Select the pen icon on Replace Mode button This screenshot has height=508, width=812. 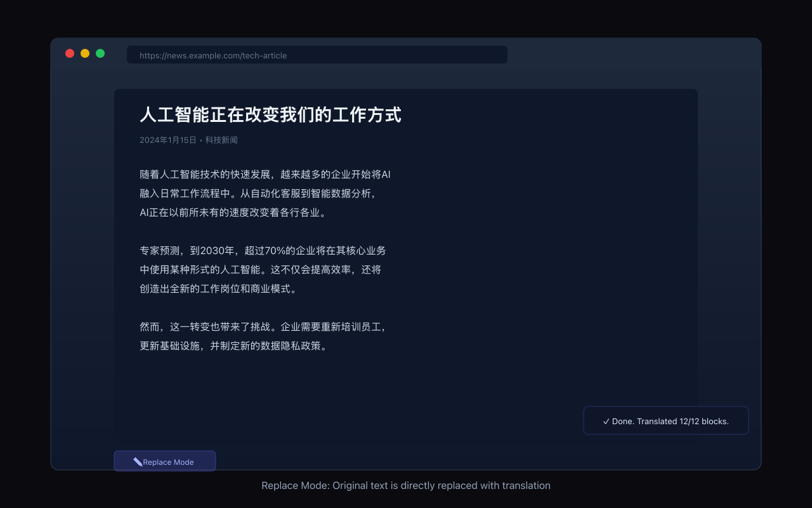coord(138,461)
